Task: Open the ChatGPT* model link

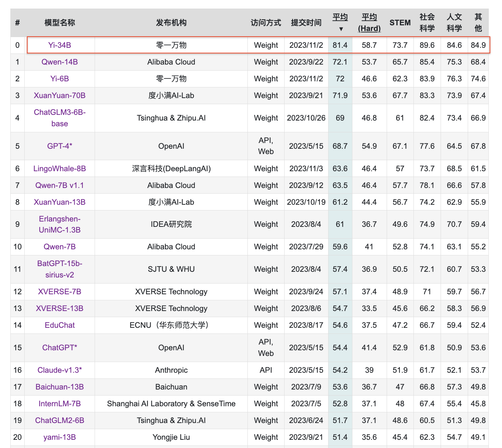Action: tap(59, 347)
